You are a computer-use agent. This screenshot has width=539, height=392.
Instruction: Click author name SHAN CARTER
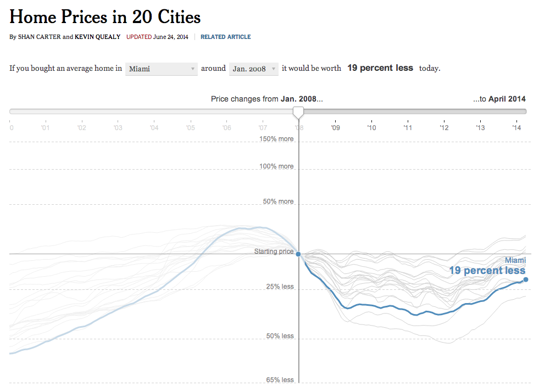coord(39,37)
